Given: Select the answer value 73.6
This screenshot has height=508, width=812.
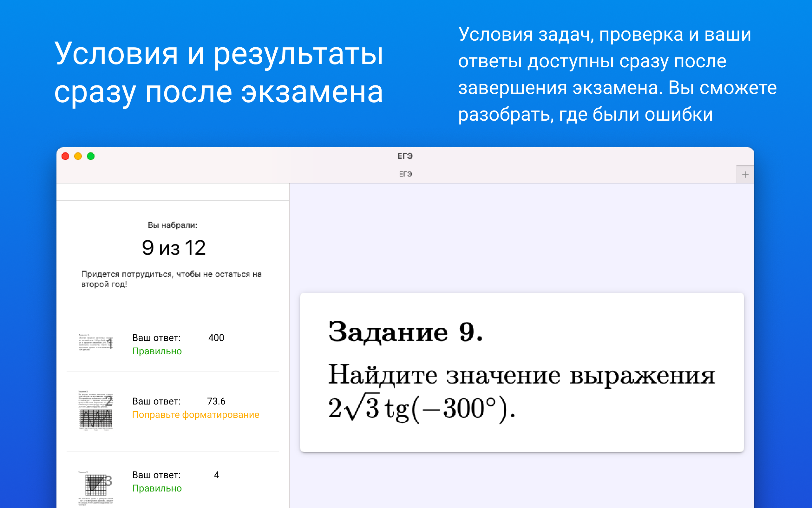Looking at the screenshot, I should point(216,401).
